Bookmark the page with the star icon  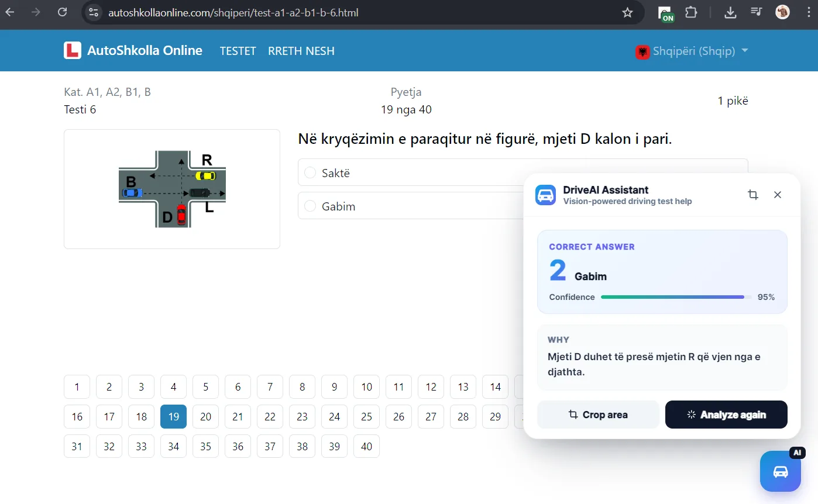coord(627,12)
